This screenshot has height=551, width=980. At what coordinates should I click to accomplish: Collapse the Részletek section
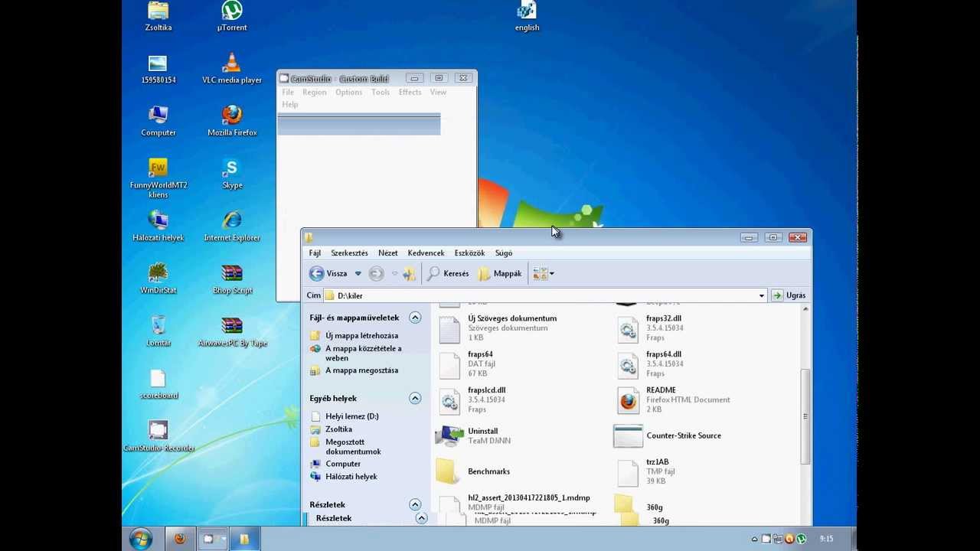point(415,504)
